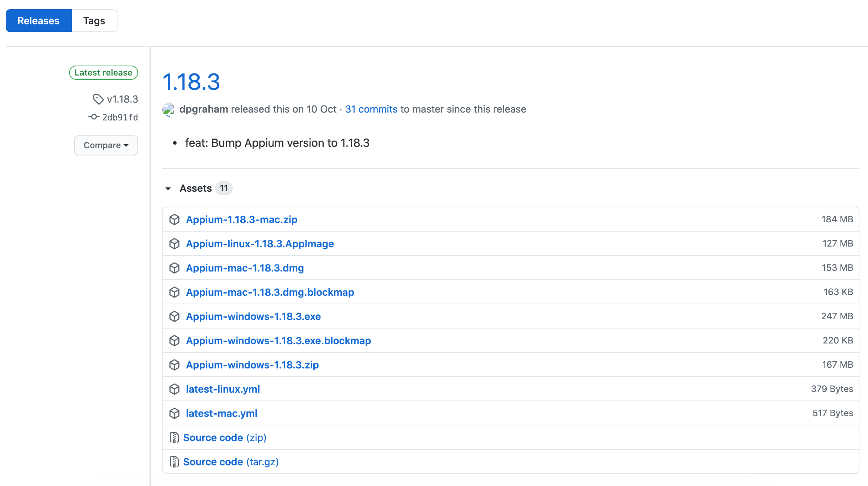Click the Latest release badge
Screen dimensions: 868x486
point(104,73)
